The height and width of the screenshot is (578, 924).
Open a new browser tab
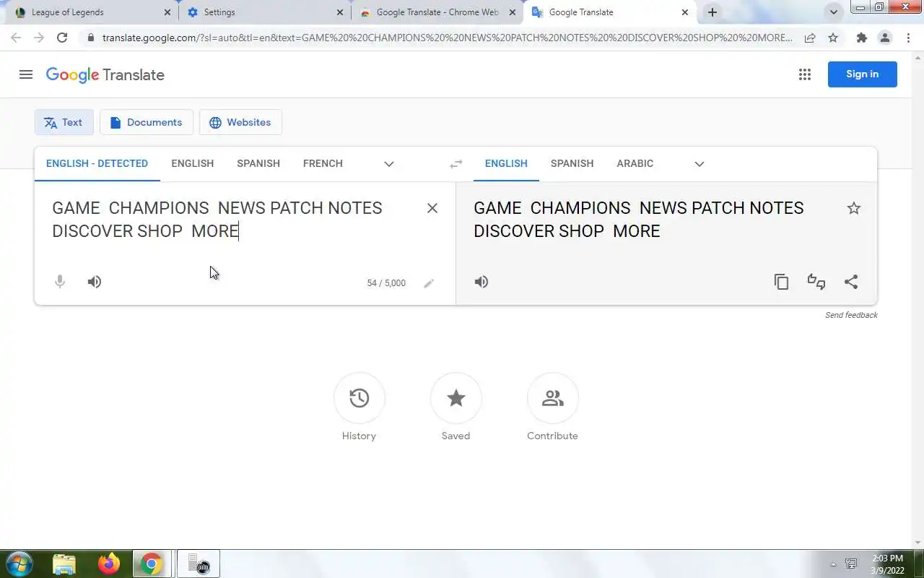(x=712, y=12)
